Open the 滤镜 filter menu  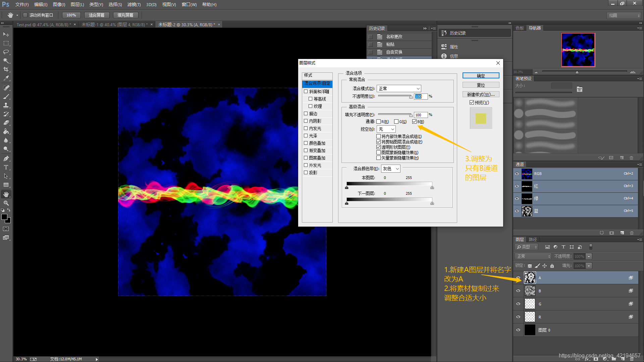[134, 5]
